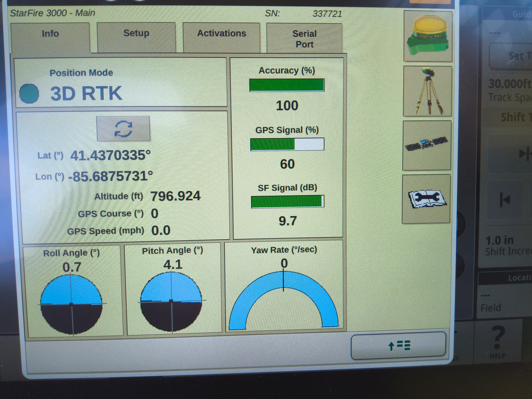Open the Serial Port tab
532x399 pixels.
[x=304, y=39]
